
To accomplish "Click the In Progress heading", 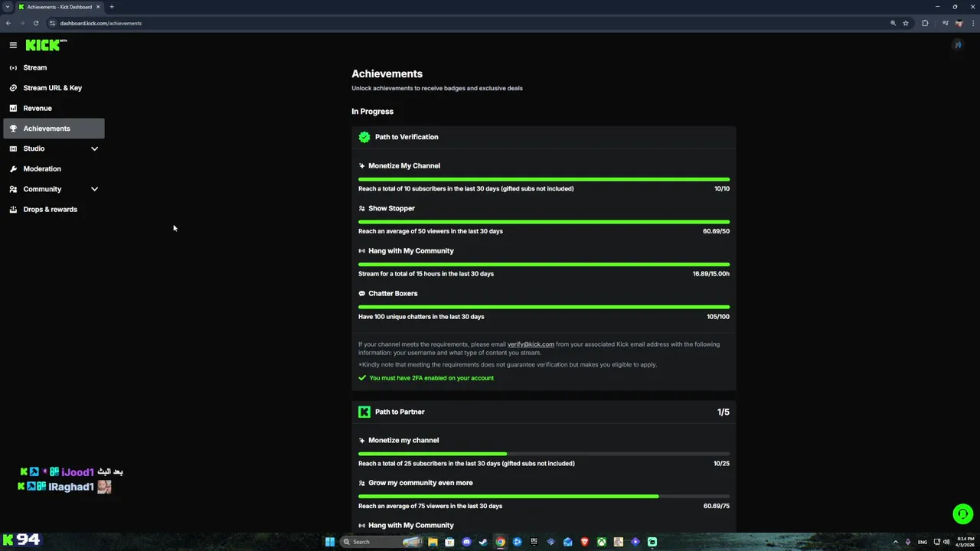I will pos(372,112).
